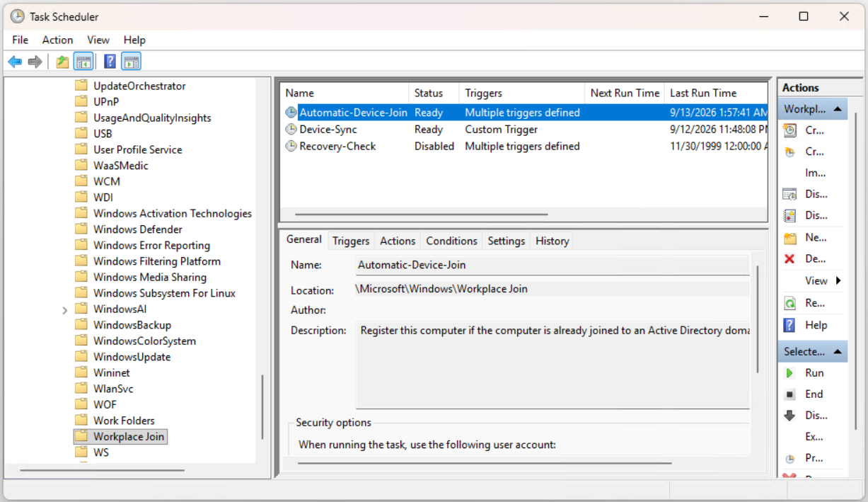
Task: Toggle the Show/Hide Console Tree toolbar icon
Action: (x=83, y=62)
